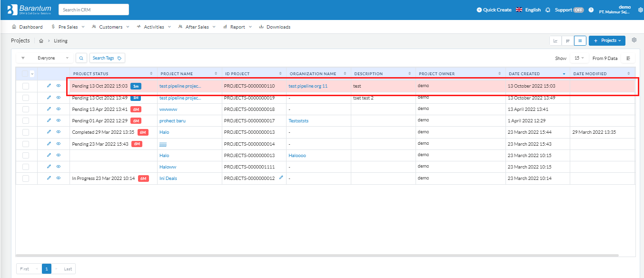The width and height of the screenshot is (644, 278).
Task: View the Haloww project with the eye icon
Action: [x=59, y=167]
